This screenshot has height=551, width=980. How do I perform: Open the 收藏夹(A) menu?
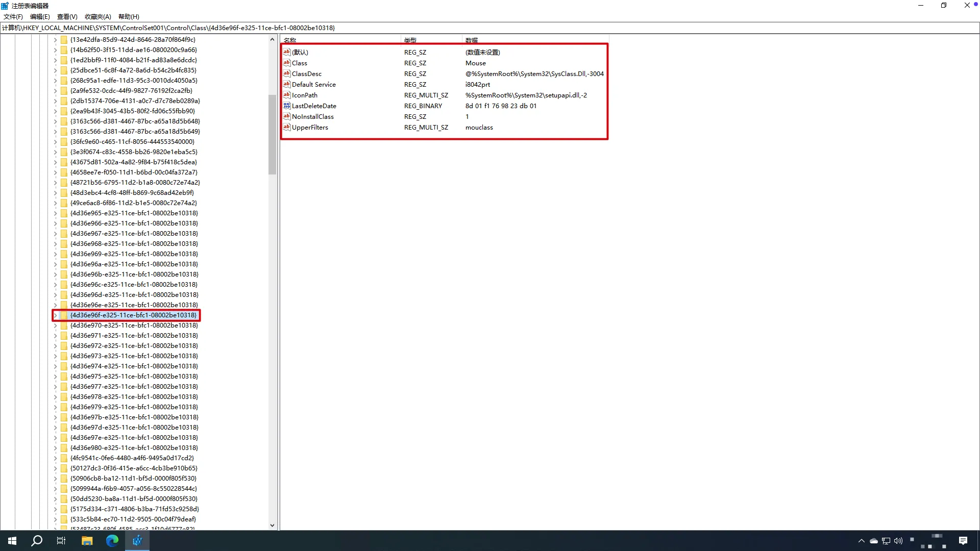click(97, 17)
